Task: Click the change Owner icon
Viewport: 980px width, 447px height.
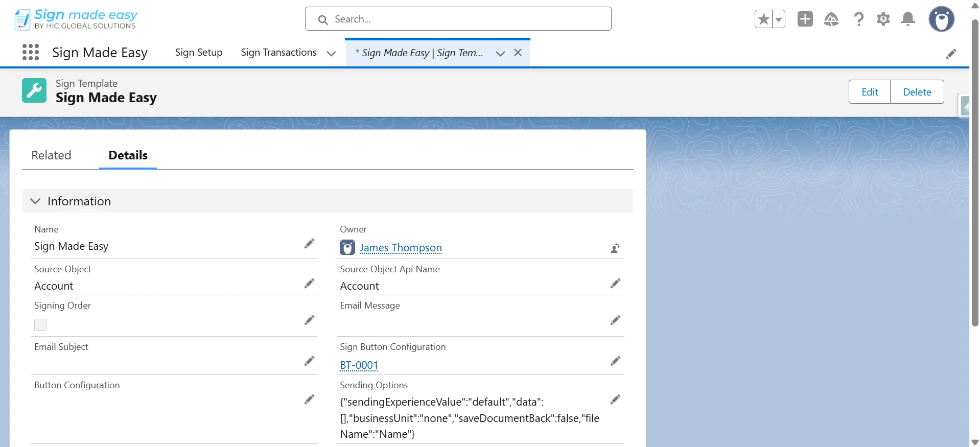Action: [x=615, y=248]
